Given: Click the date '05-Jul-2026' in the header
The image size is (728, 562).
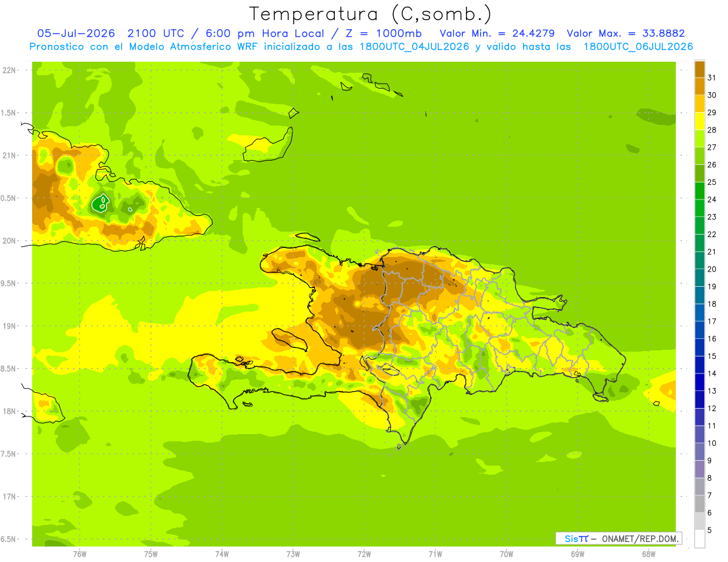Looking at the screenshot, I should tap(76, 33).
